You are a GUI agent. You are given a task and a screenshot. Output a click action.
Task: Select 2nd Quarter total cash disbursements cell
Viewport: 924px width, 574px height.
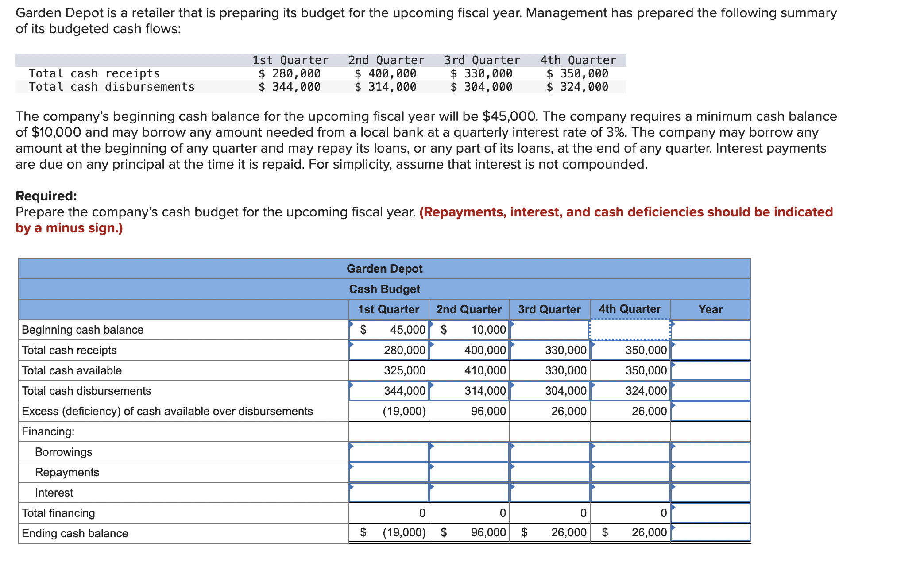(x=469, y=391)
